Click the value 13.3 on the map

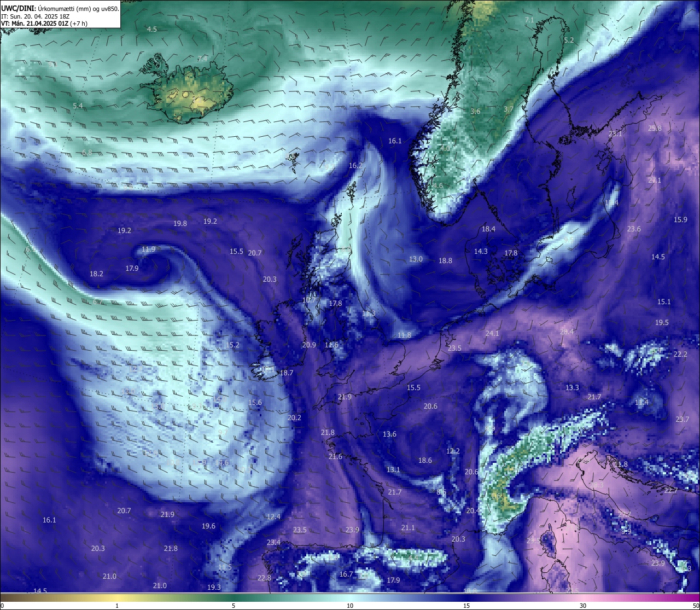coord(572,387)
